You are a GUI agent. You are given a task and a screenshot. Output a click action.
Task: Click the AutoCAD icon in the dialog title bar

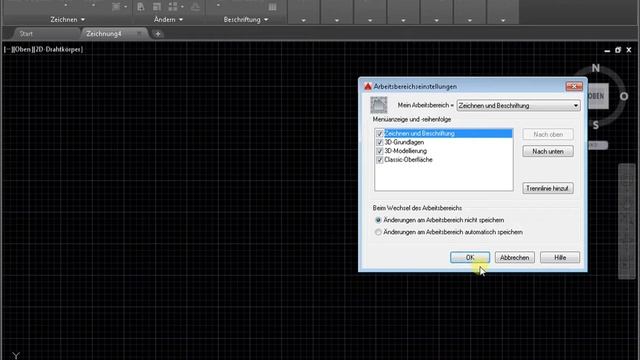pyautogui.click(x=368, y=87)
